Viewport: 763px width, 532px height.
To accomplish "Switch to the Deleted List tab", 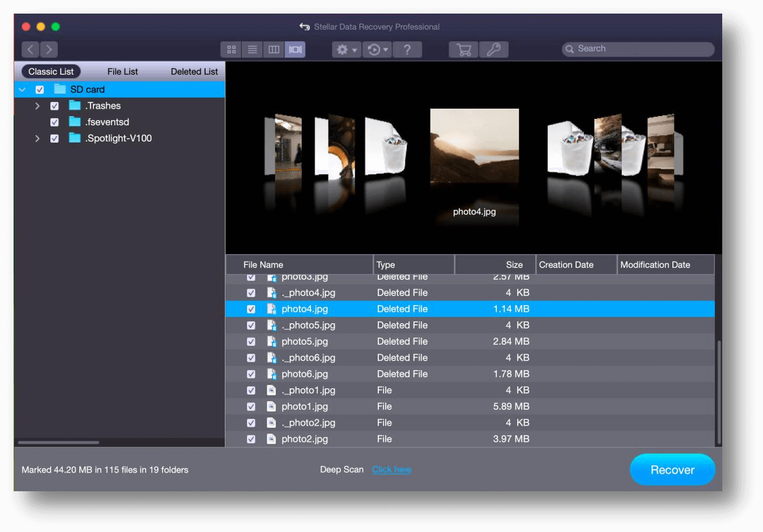I will [194, 71].
